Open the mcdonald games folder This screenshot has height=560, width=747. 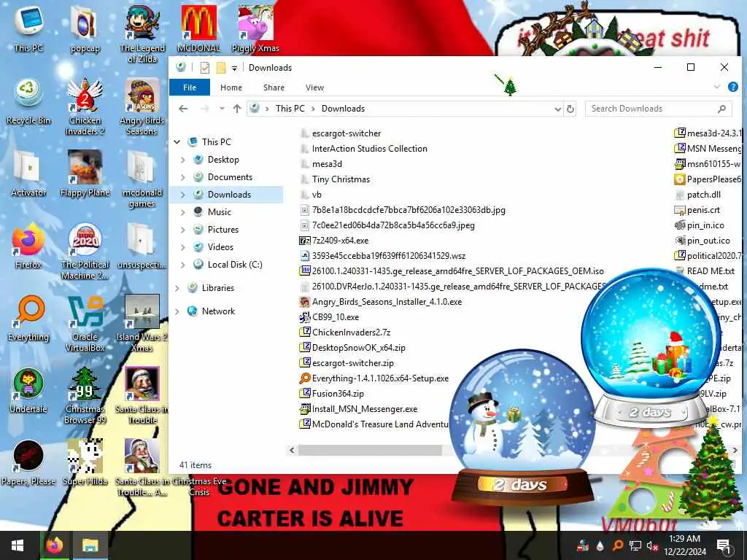tap(142, 179)
